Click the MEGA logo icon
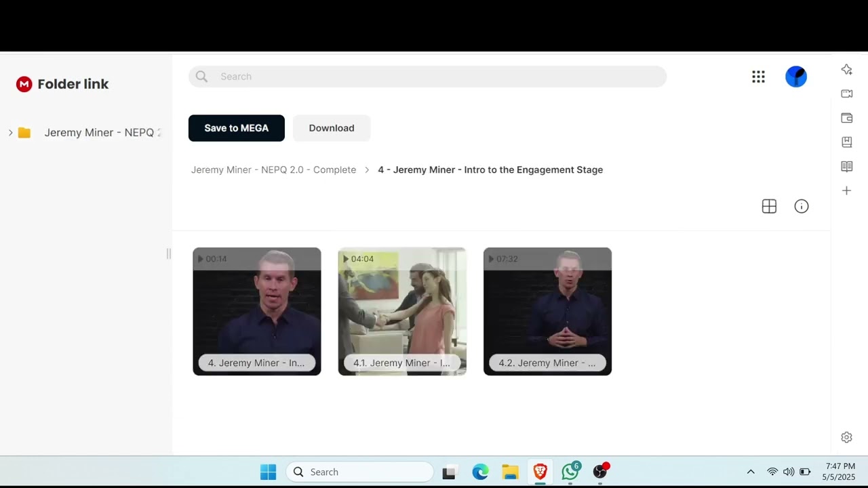The image size is (868, 488). [24, 84]
